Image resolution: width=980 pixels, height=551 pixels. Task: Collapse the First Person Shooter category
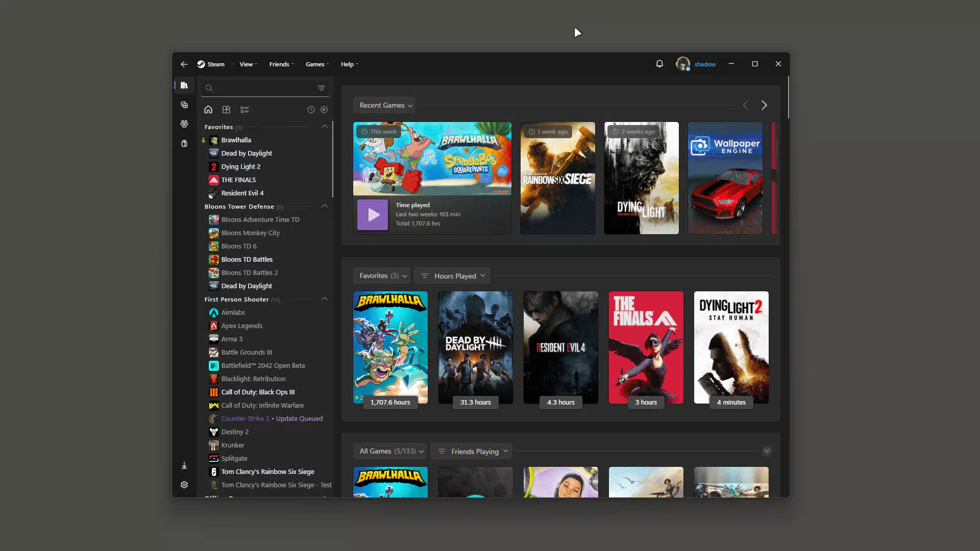tap(325, 299)
